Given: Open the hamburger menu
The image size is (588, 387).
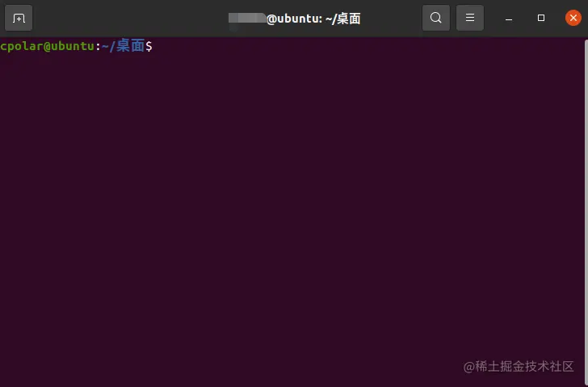Looking at the screenshot, I should 470,18.
